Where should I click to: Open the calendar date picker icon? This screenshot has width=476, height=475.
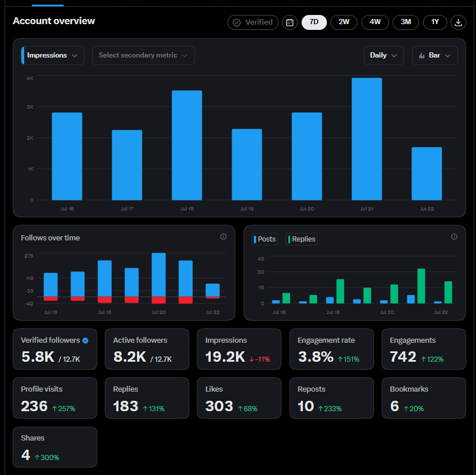pyautogui.click(x=290, y=22)
